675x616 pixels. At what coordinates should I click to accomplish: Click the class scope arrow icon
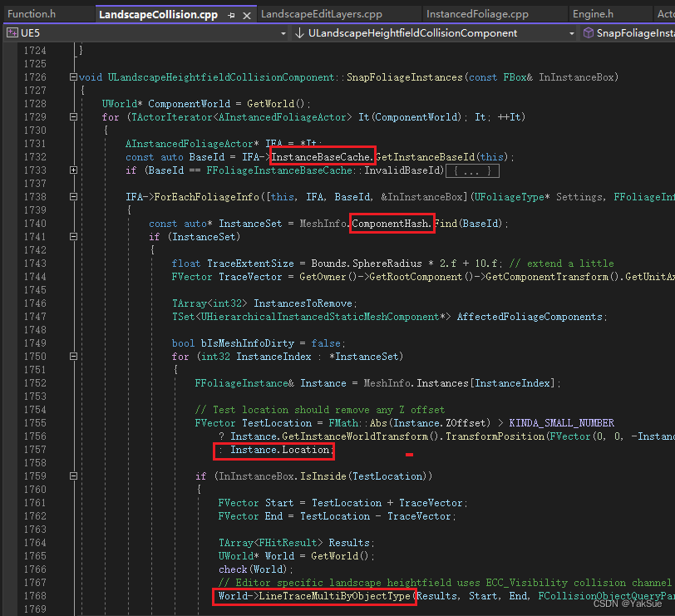click(299, 33)
